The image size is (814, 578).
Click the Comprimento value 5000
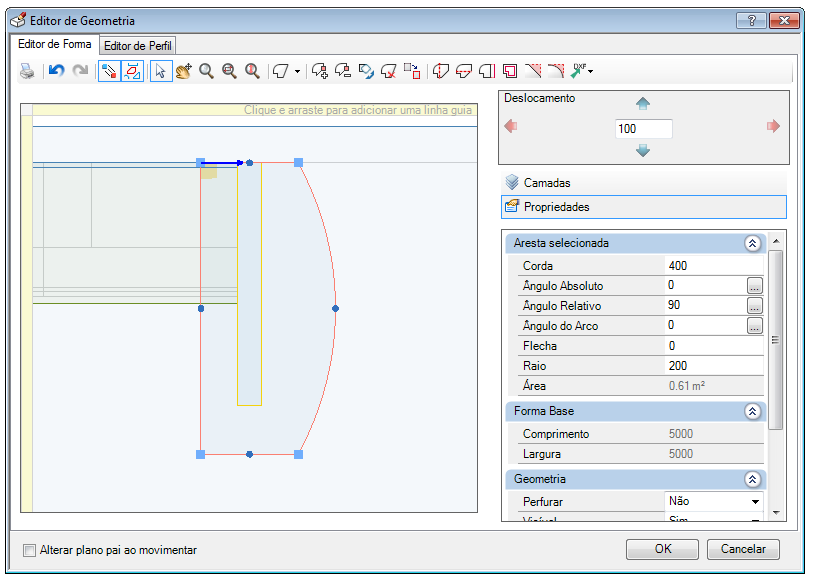tap(714, 434)
